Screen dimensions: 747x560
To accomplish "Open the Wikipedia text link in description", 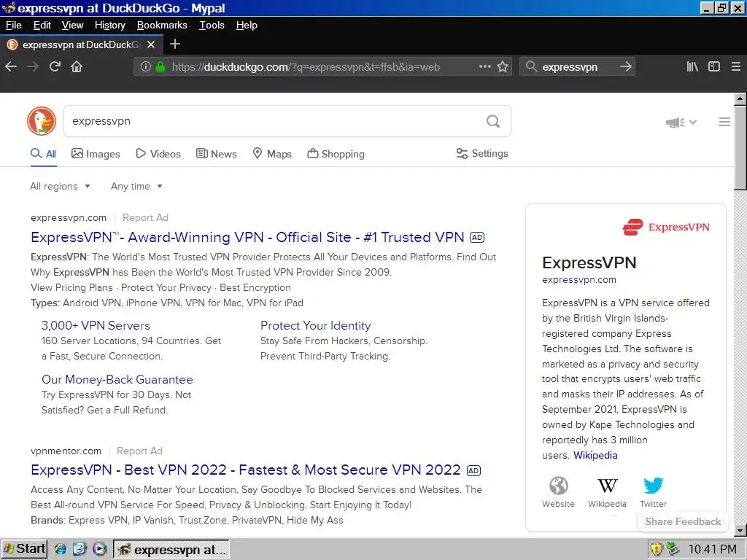I will (595, 455).
